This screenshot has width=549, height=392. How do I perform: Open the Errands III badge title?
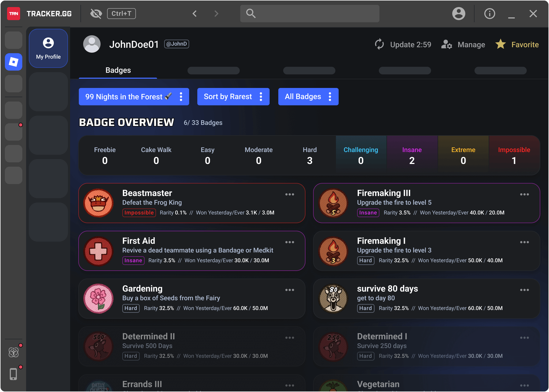[x=142, y=384]
